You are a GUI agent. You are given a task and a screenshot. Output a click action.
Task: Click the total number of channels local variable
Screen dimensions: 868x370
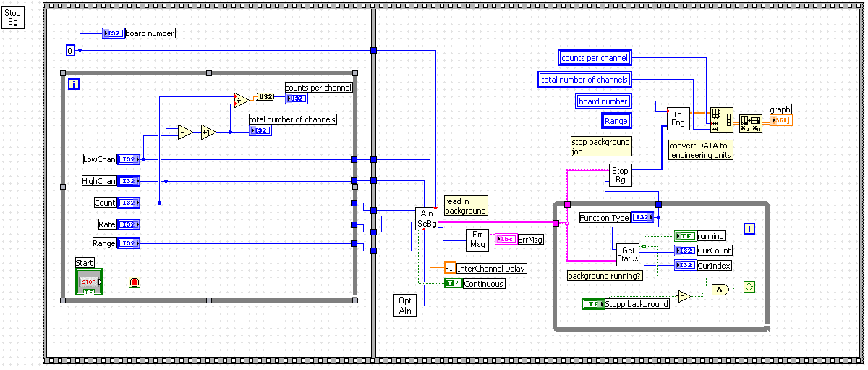pyautogui.click(x=584, y=80)
